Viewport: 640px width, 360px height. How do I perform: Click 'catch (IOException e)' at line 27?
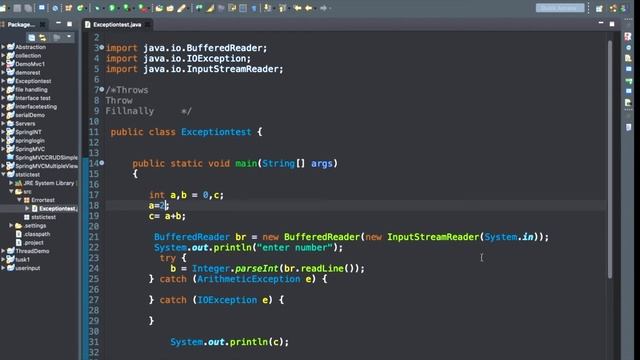click(x=221, y=300)
